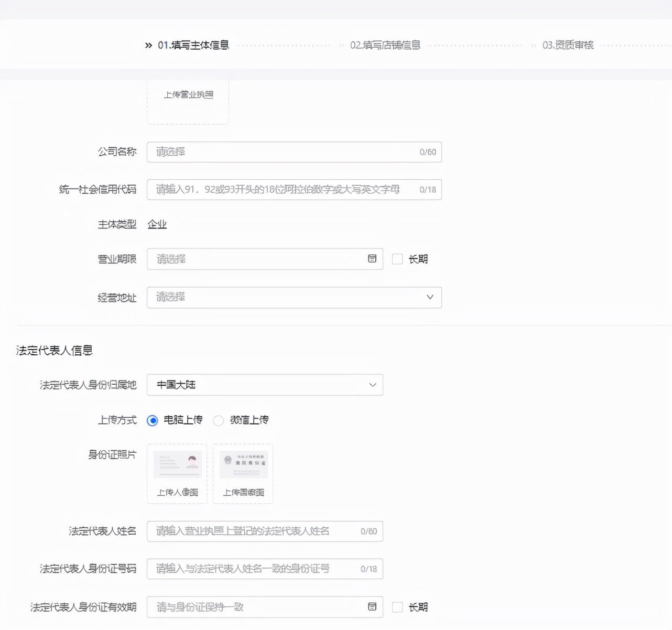Expand 经营地址 dropdown arrow
The width and height of the screenshot is (672, 630).
[x=430, y=297]
